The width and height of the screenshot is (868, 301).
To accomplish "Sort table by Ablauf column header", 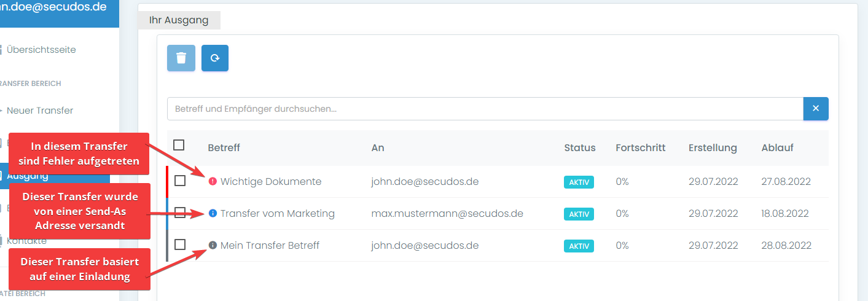I will (x=777, y=148).
